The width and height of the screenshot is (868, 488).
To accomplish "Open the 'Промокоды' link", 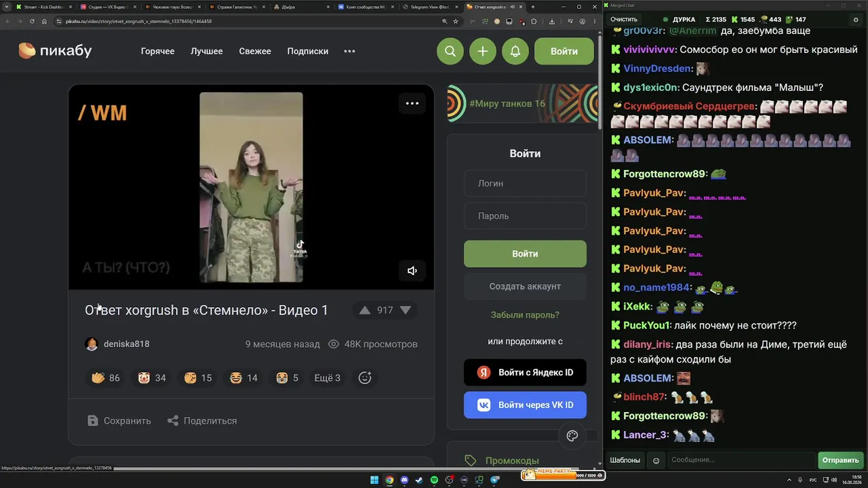I will [512, 461].
